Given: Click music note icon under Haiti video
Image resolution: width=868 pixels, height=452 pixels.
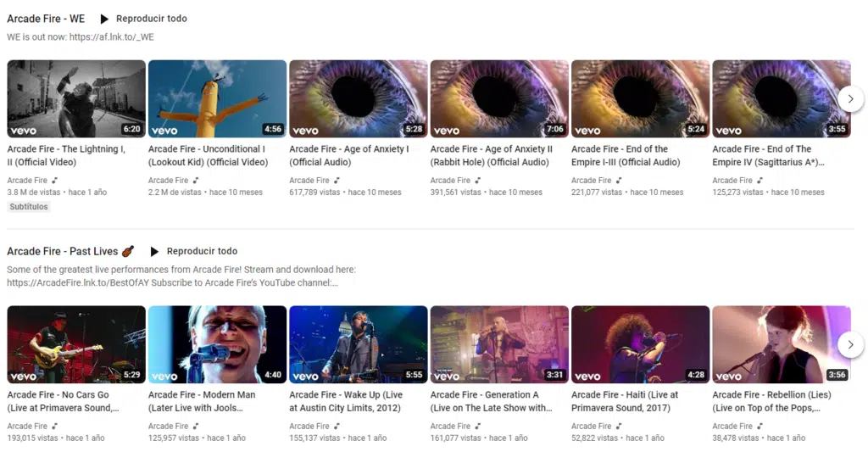Looking at the screenshot, I should click(620, 427).
